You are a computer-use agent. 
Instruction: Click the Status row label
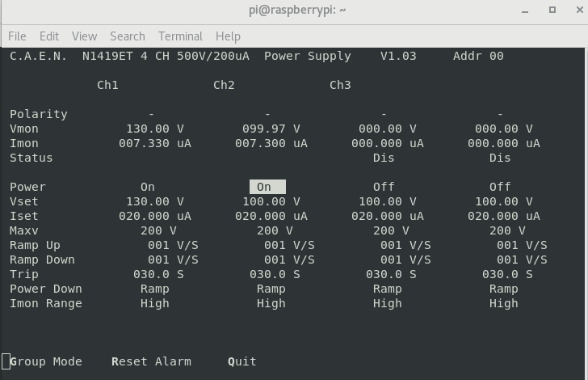tap(31, 158)
